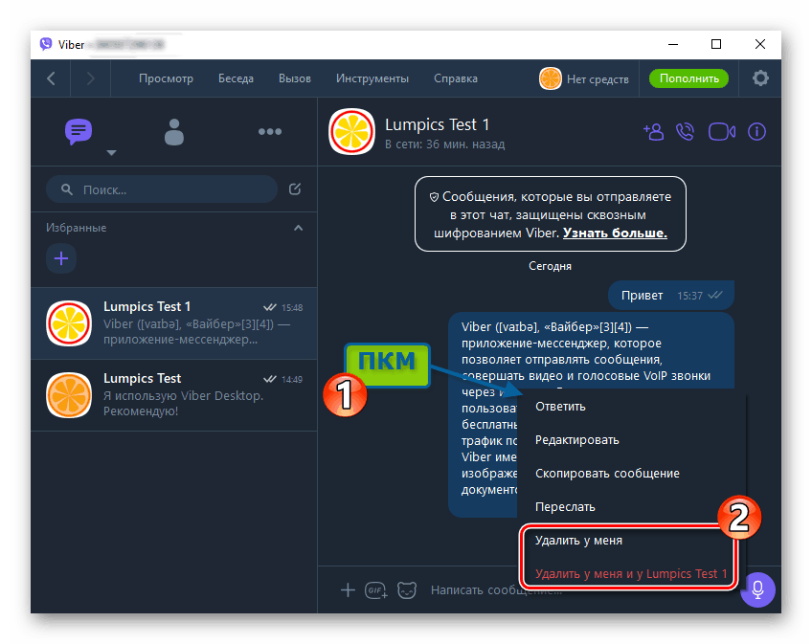The height and width of the screenshot is (644, 812).
Task: Open the GIF picker
Action: 376,590
